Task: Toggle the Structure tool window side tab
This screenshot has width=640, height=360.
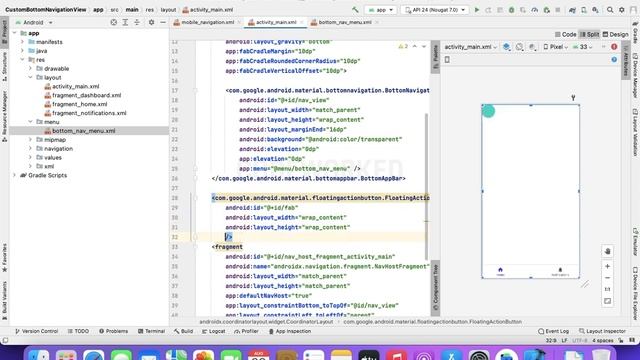Action: tap(4, 66)
